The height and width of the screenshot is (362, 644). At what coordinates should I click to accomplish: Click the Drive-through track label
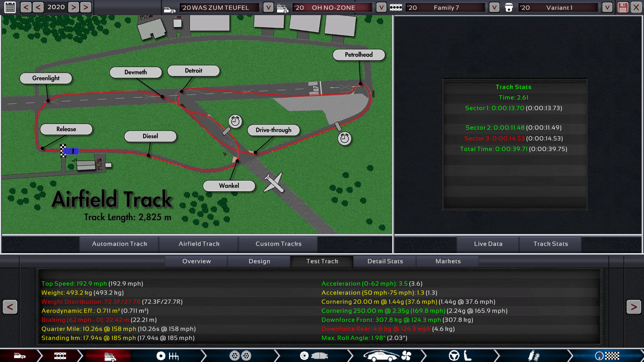pos(273,130)
